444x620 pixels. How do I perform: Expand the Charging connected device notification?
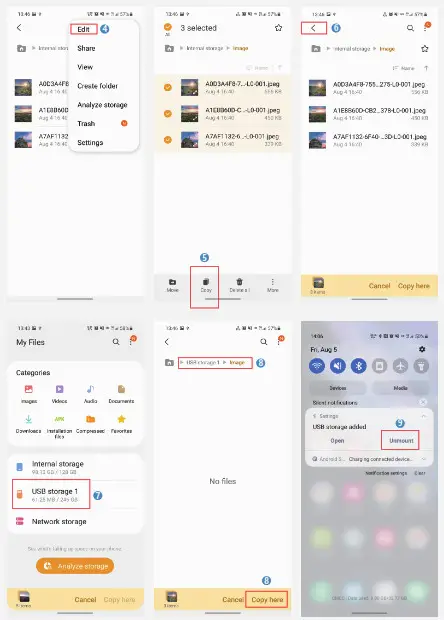point(423,459)
